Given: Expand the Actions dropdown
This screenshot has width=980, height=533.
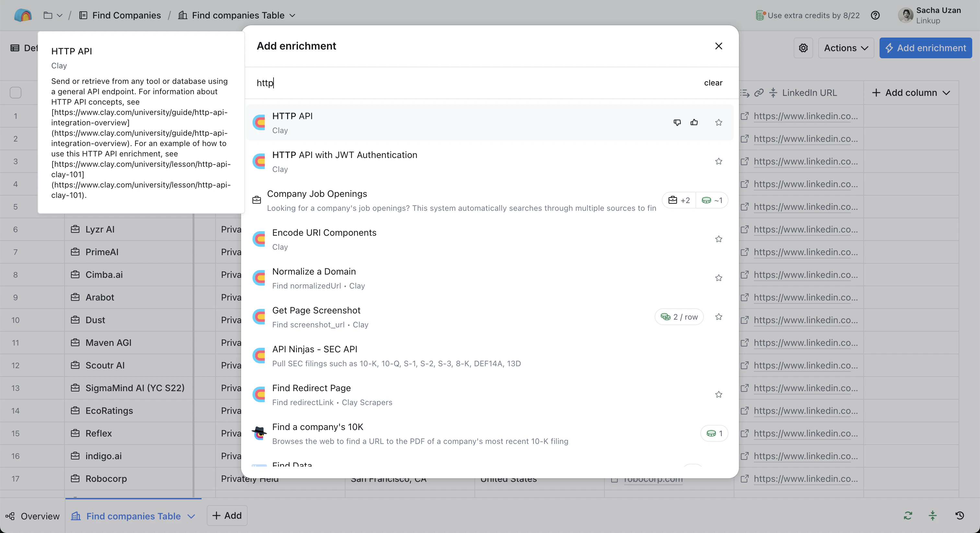Looking at the screenshot, I should pyautogui.click(x=846, y=48).
